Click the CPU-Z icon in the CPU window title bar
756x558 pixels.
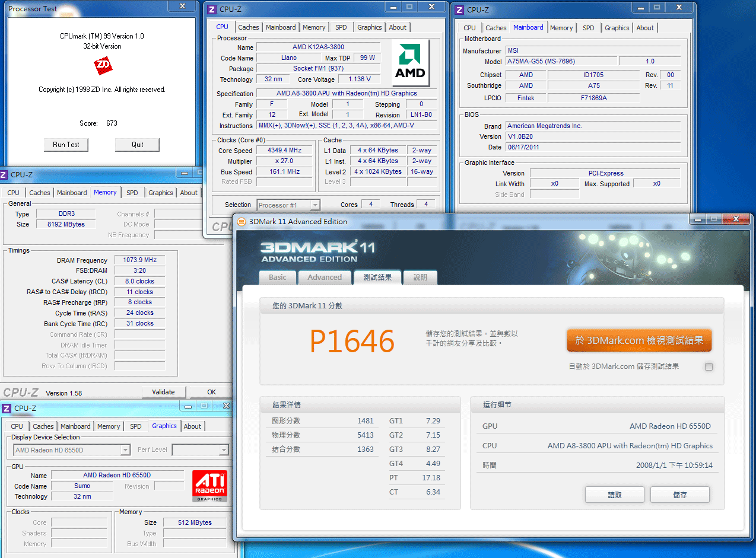pyautogui.click(x=212, y=9)
